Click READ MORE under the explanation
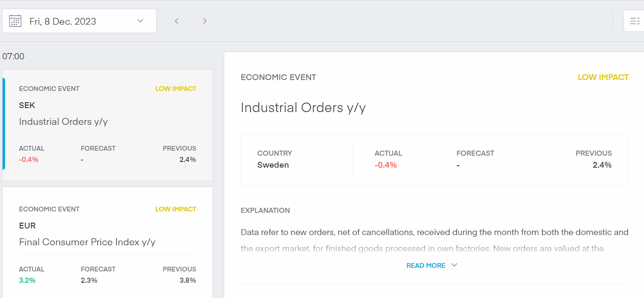644x298 pixels. 425,265
